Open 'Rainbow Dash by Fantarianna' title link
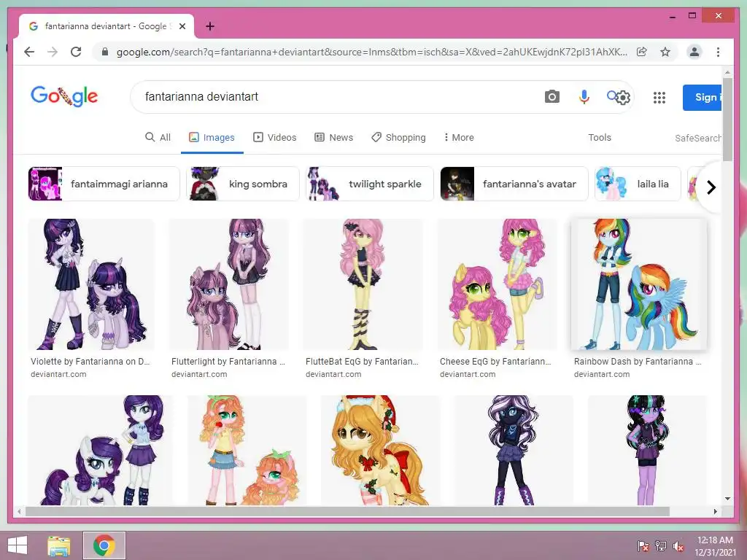 (638, 362)
